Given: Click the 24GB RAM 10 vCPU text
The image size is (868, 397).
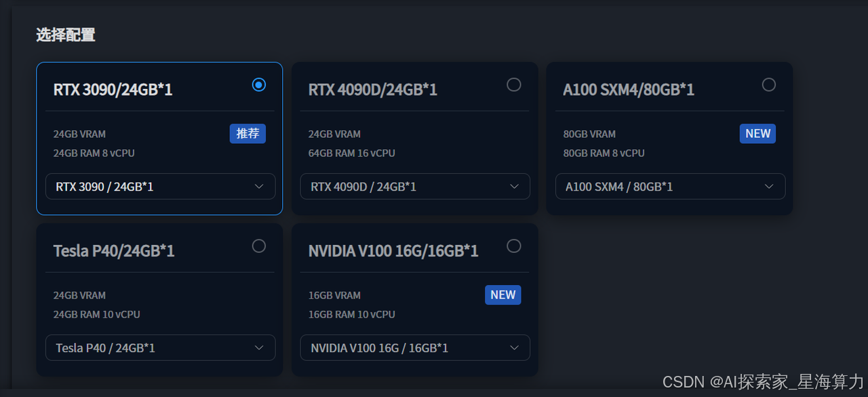Looking at the screenshot, I should [97, 314].
